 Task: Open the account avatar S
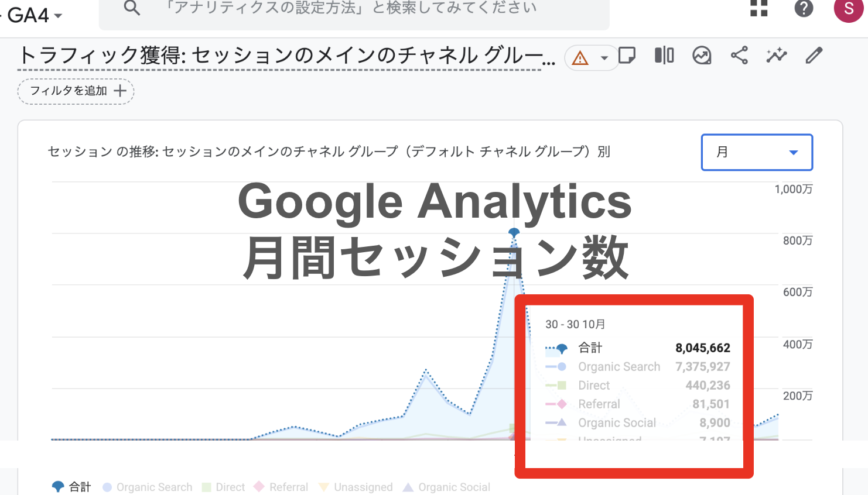(849, 9)
